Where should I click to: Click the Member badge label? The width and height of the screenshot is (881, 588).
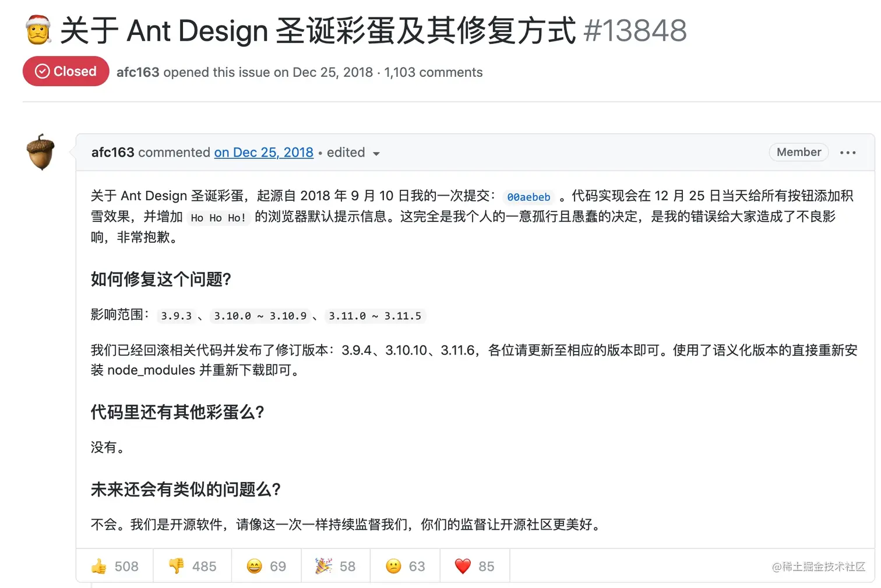pyautogui.click(x=799, y=152)
